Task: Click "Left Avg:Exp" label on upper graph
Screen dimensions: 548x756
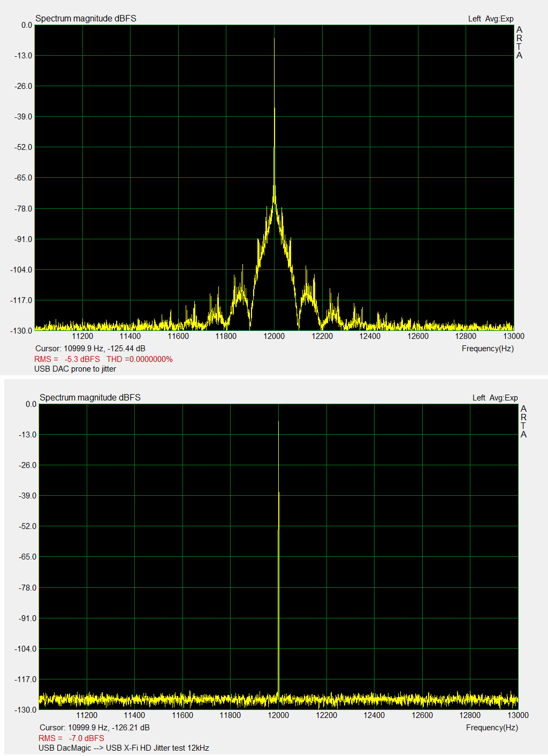Action: coord(491,19)
